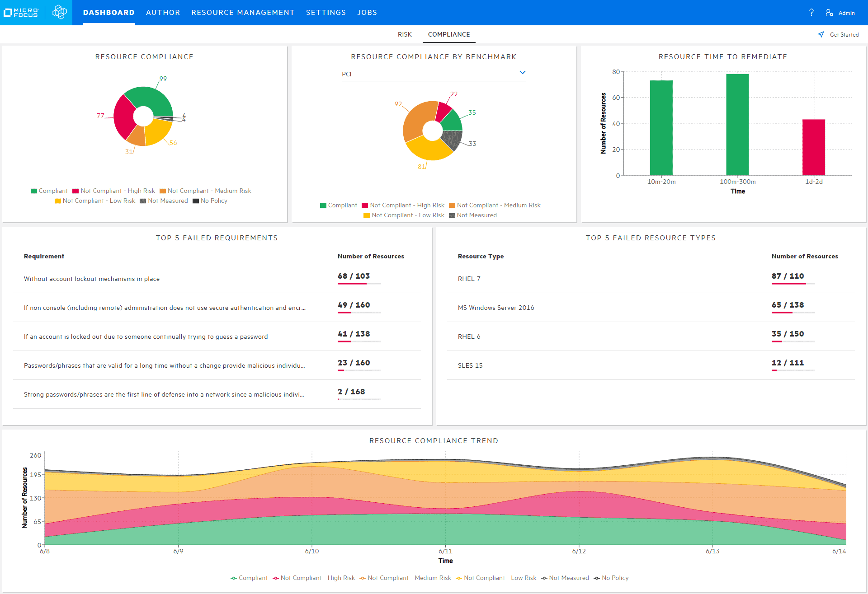Open the SETTINGS menu
Viewport: 868px width, 594px height.
[326, 12]
